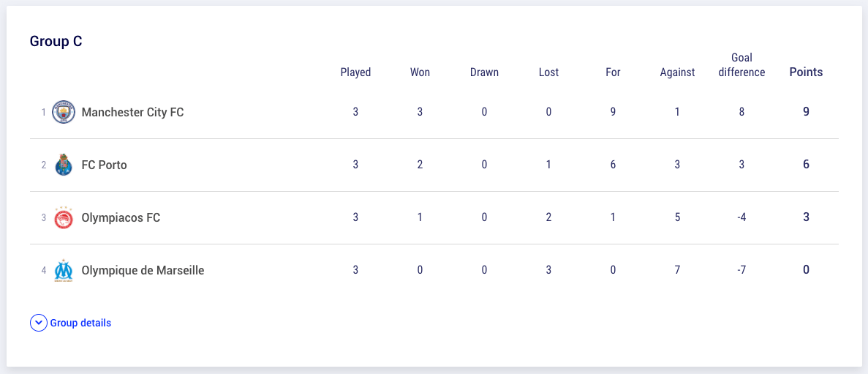868x374 pixels.
Task: Open the FC Porto team name
Action: (104, 165)
